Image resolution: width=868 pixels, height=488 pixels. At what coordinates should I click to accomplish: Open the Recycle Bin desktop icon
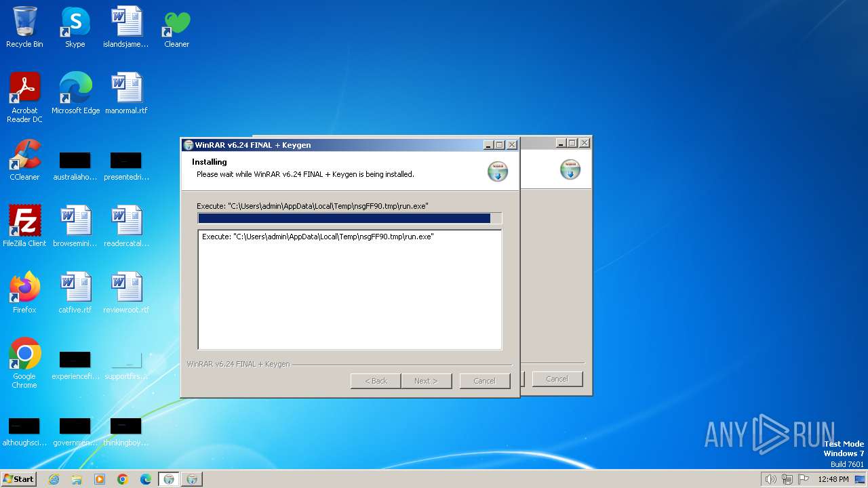click(24, 27)
